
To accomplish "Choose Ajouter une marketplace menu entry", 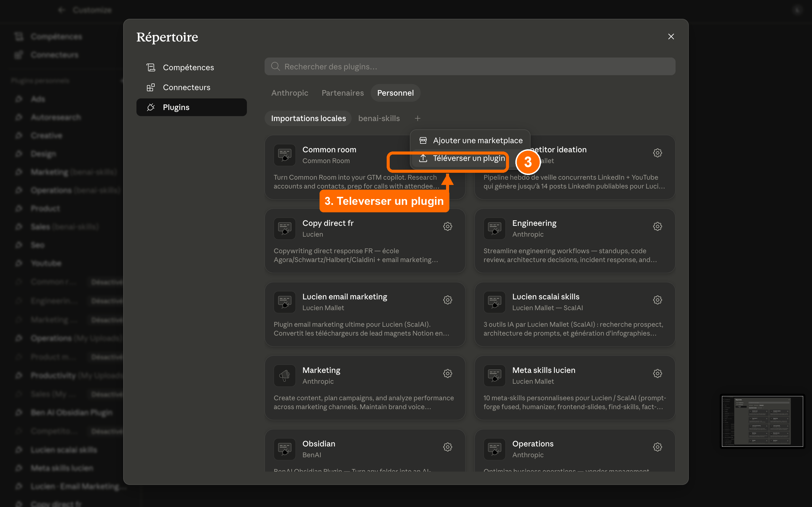I will [470, 140].
